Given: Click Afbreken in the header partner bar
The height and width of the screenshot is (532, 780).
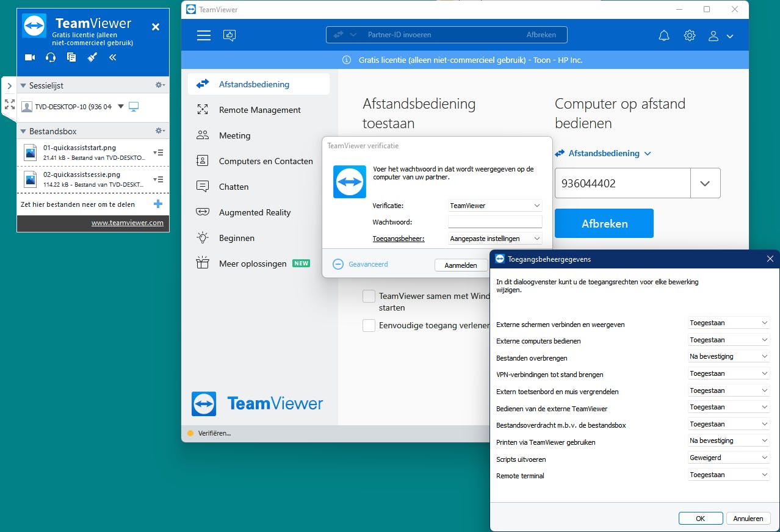Looking at the screenshot, I should (x=541, y=35).
